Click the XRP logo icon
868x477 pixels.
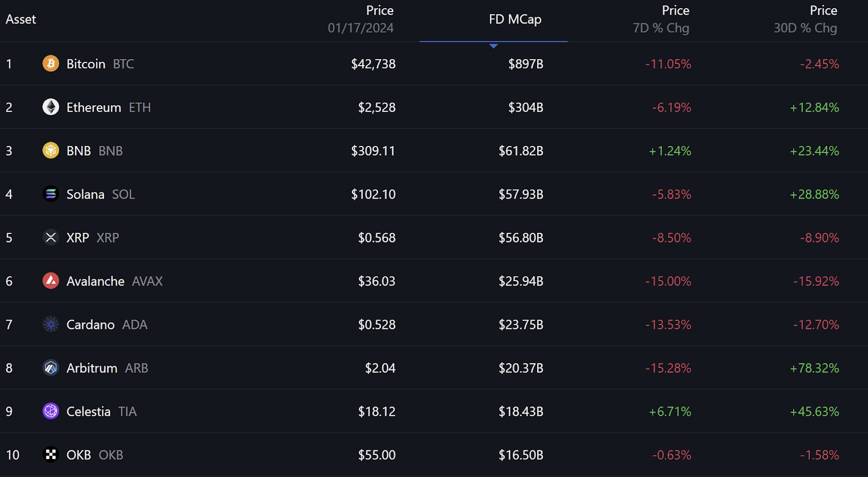(x=51, y=237)
